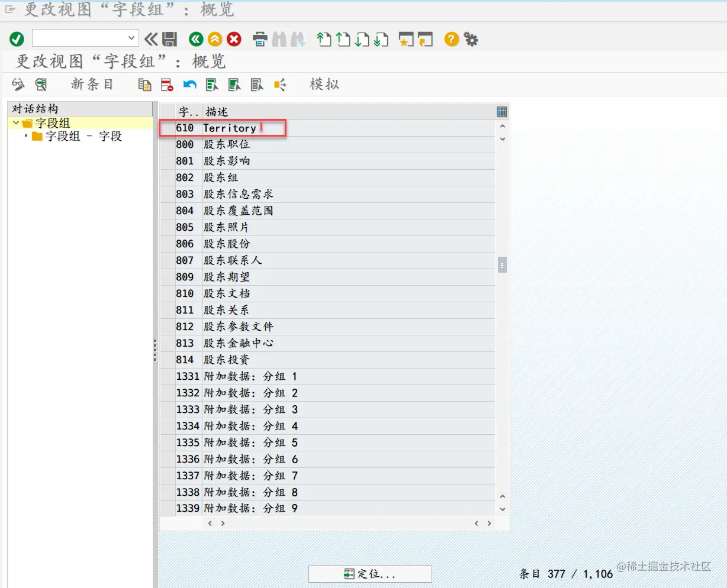Click the green Back icon
Viewport: 727px width, 588px height.
coord(196,39)
